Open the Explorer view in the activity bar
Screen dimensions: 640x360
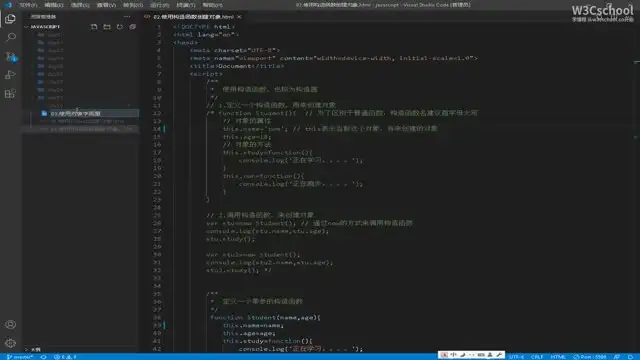(10, 19)
